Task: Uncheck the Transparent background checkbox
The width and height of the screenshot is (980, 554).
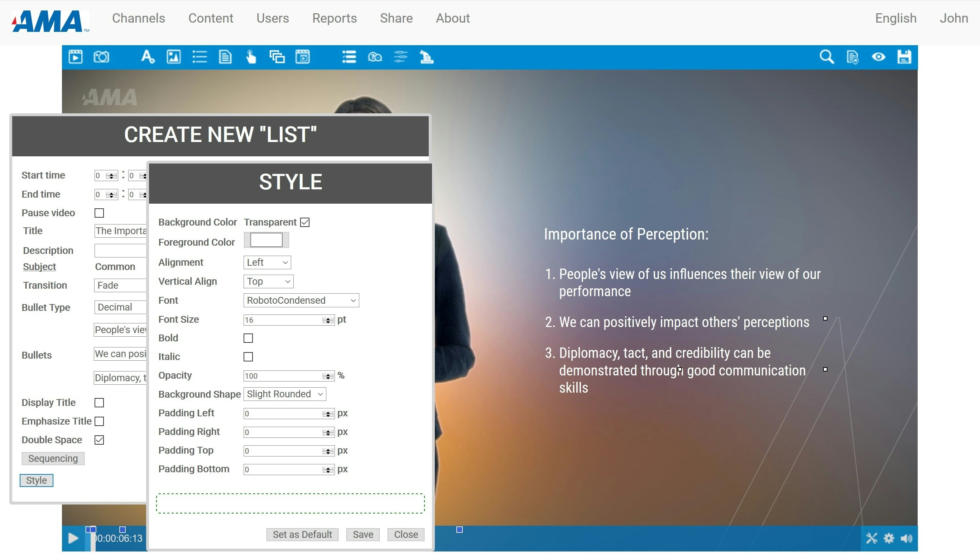Action: tap(305, 222)
